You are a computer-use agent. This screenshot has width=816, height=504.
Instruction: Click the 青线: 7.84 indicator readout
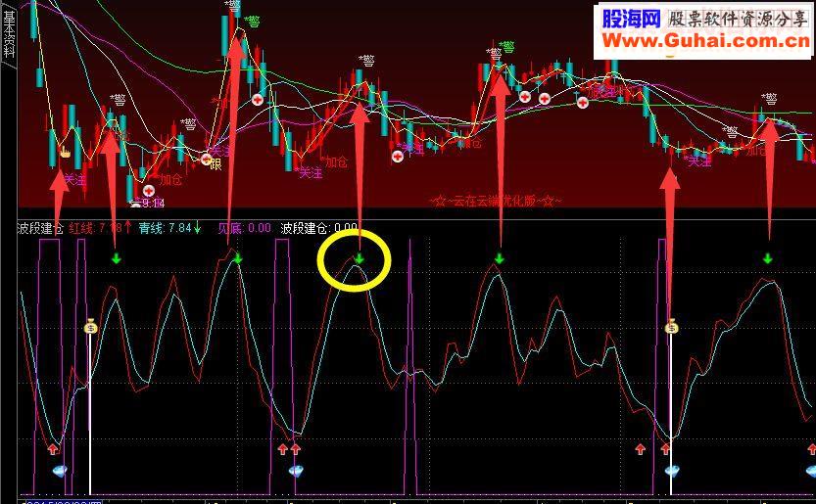coord(166,228)
